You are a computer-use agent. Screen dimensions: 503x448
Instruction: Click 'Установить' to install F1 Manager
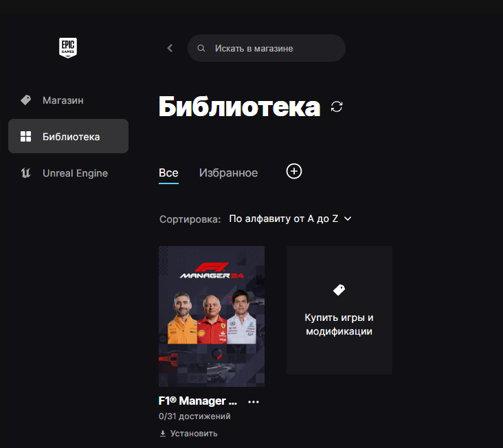coord(188,434)
